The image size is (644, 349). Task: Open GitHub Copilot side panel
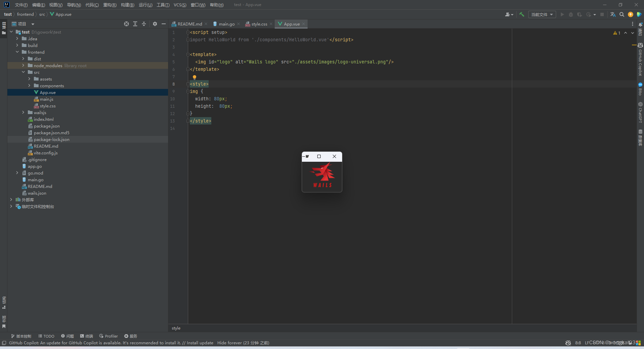[640, 59]
